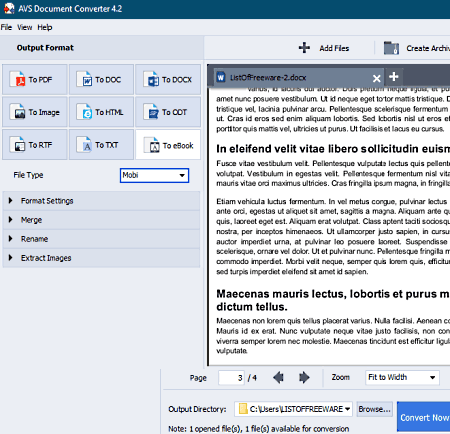Open the File Type Mobi dropdown
This screenshot has height=434, width=450.
point(154,175)
